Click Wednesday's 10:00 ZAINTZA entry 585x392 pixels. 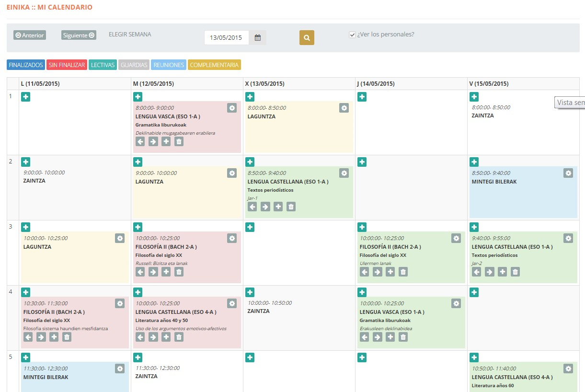click(x=258, y=311)
